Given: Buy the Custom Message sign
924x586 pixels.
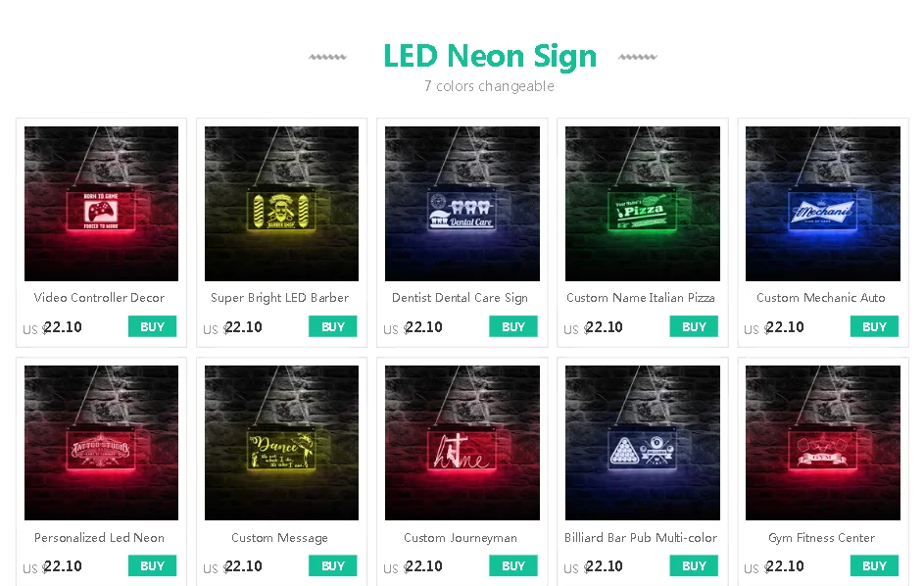Looking at the screenshot, I should click(332, 566).
